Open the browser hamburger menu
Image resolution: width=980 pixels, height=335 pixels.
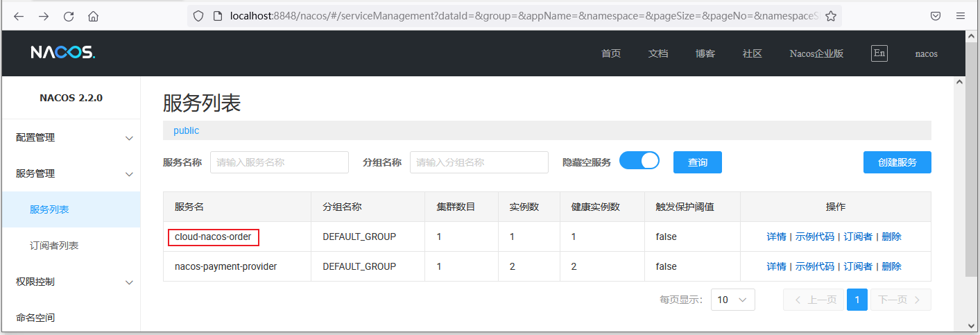point(961,16)
